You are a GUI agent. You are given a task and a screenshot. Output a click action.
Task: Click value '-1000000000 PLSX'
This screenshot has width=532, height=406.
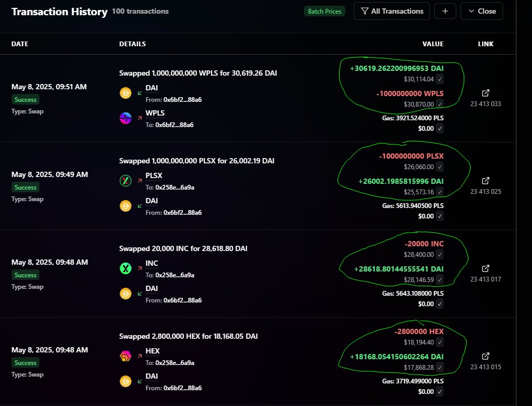click(x=411, y=156)
